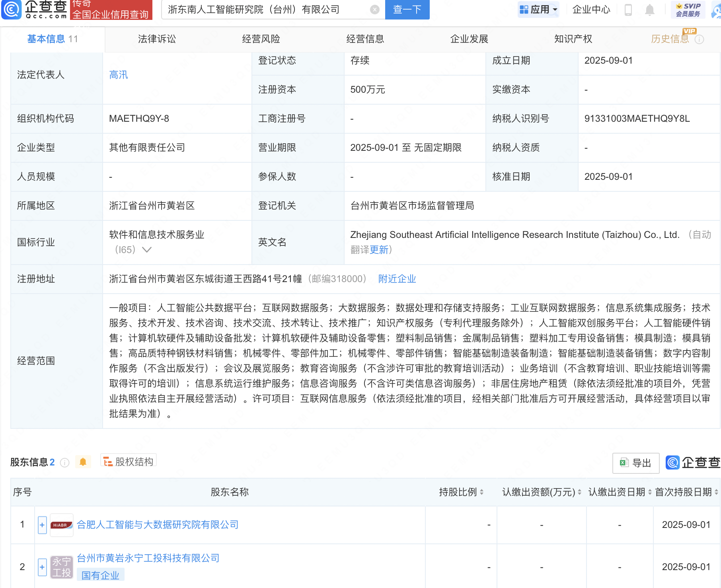Click registration status 存续
The image size is (721, 588).
click(360, 60)
